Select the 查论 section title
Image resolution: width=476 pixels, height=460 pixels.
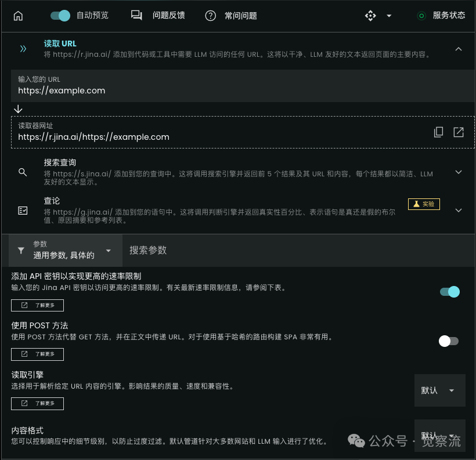click(52, 201)
